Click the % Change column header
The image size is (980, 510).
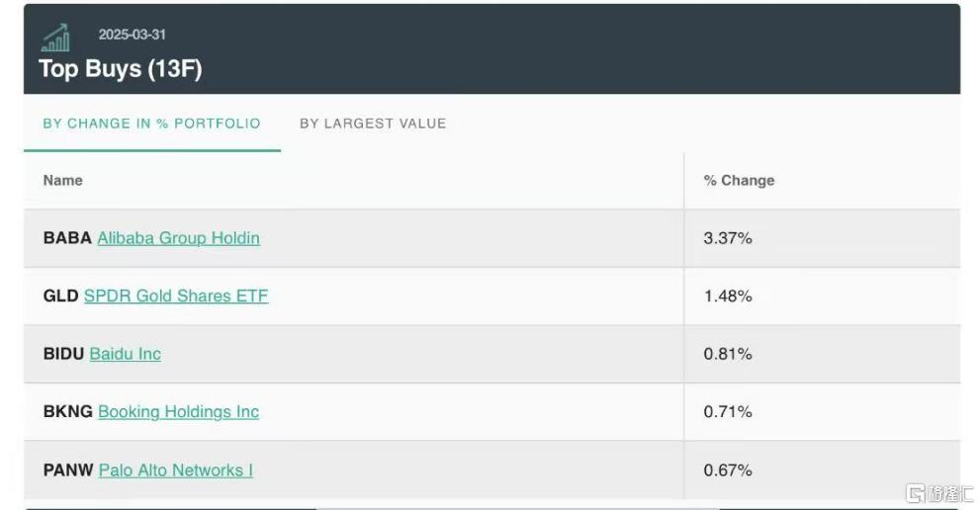(x=739, y=180)
